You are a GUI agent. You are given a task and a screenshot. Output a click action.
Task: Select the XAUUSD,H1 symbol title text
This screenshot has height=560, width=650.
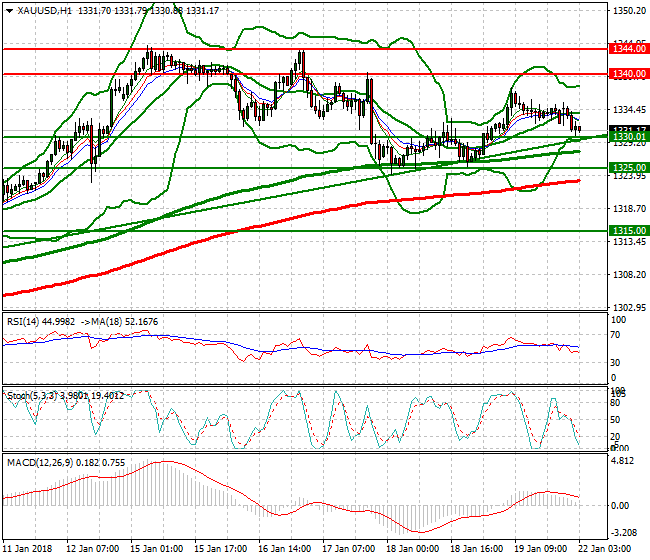pos(44,11)
